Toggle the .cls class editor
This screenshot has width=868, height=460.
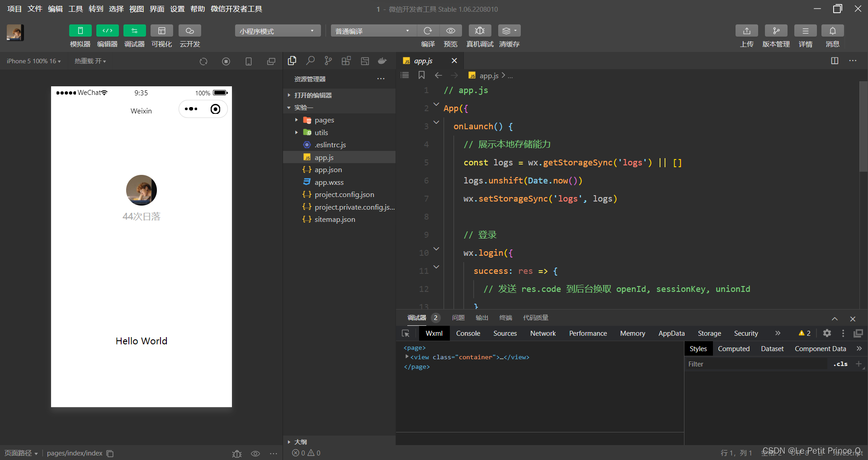(841, 364)
